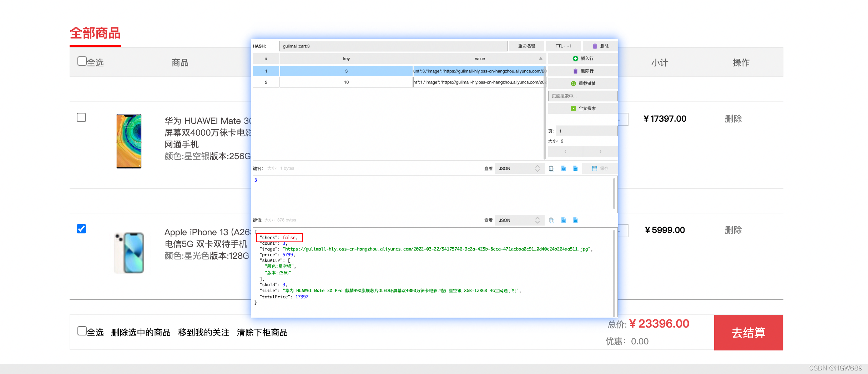
Task: Click the "check": false line in the JSON
Action: pos(279,237)
